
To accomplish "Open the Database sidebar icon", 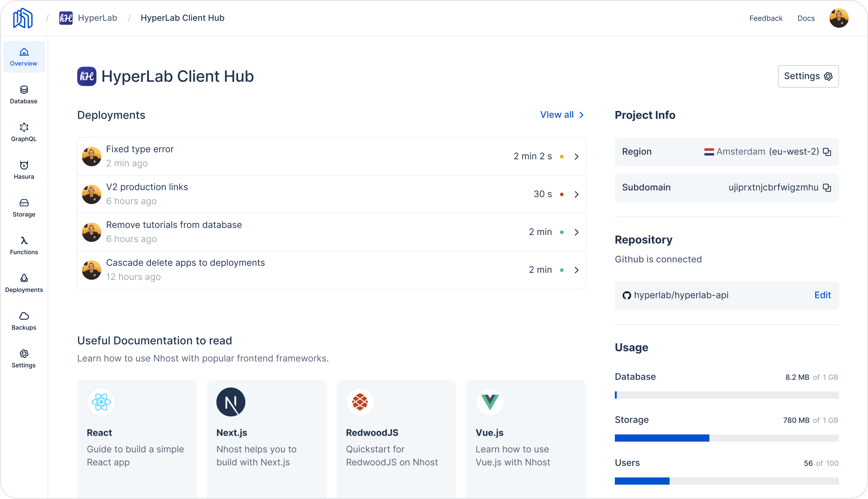I will click(x=24, y=90).
